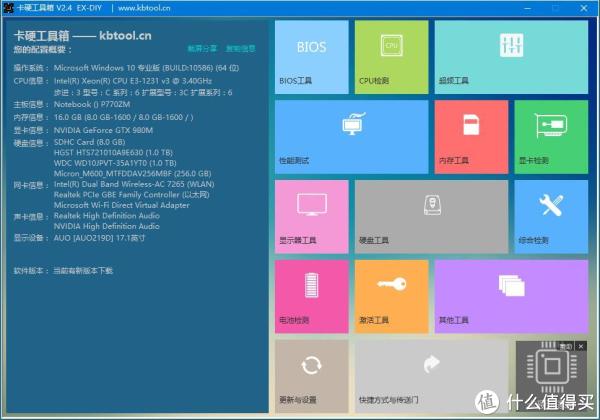The height and width of the screenshot is (420, 600).
Task: Select the Notebook P770ZM motherboard line
Action: pos(92,104)
